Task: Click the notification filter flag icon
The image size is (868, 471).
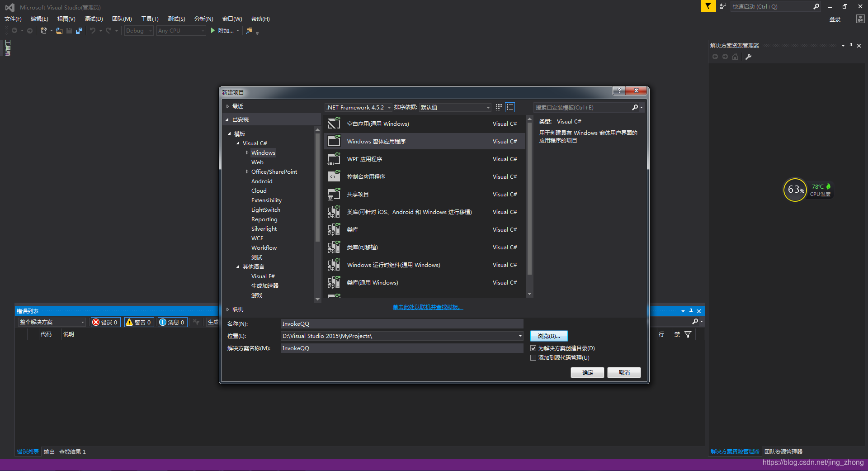Action: pos(708,6)
